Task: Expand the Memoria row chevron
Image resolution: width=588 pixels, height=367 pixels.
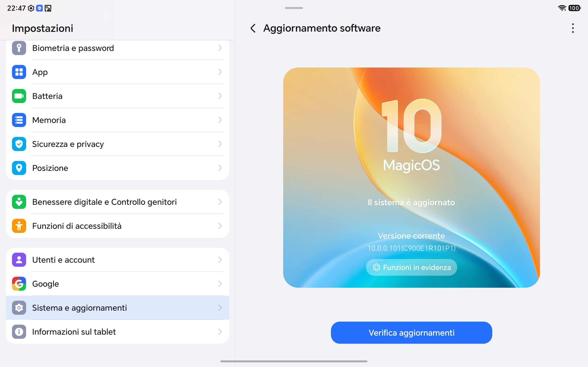Action: click(220, 120)
